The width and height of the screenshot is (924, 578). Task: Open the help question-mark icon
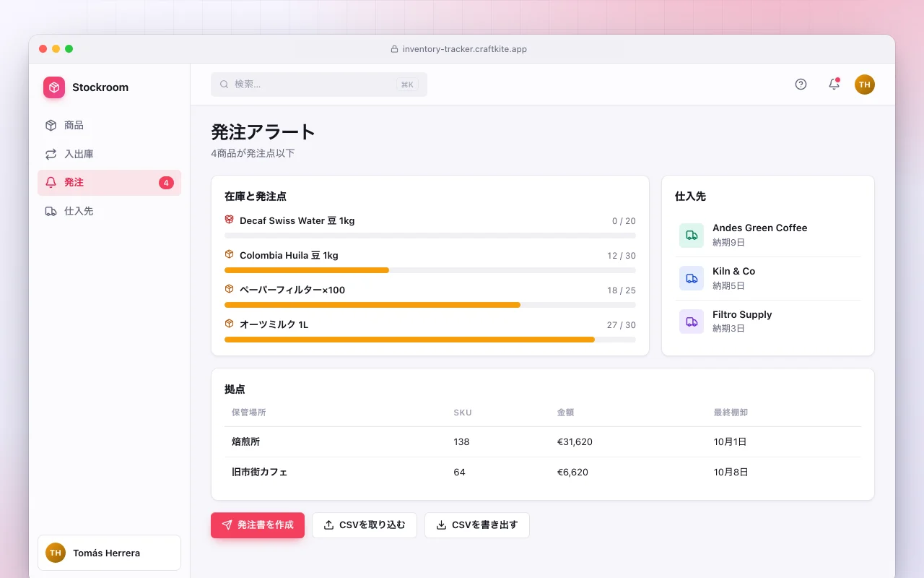tap(801, 85)
